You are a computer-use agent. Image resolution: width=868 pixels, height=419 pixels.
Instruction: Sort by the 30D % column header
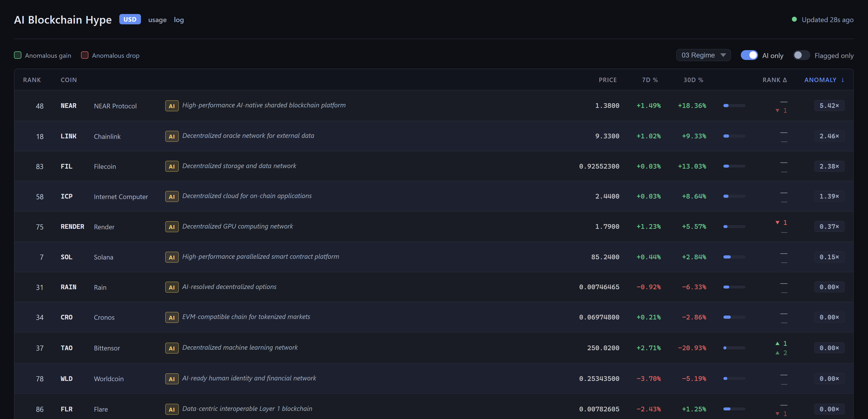(693, 80)
